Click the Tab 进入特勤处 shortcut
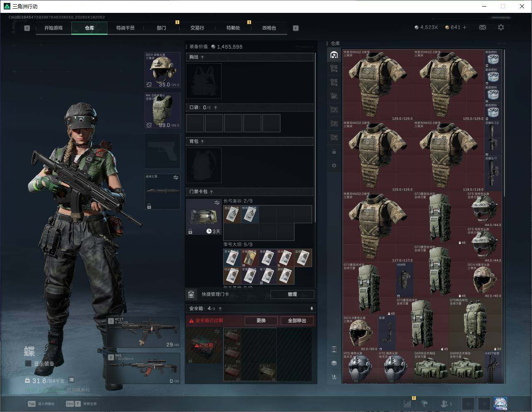532x412 pixels. coord(41,404)
